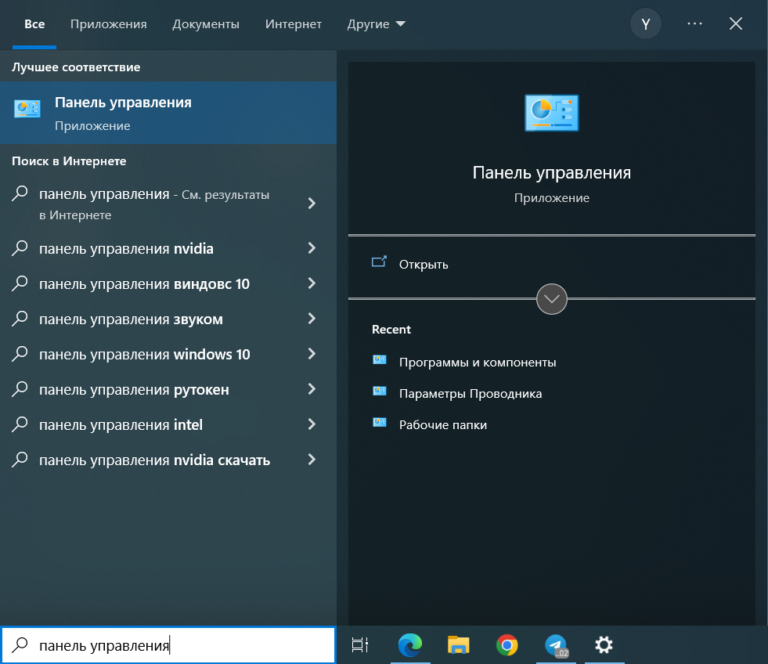
Task: Expand arrow for 'панель управления nvidia' suggestion
Action: (312, 249)
